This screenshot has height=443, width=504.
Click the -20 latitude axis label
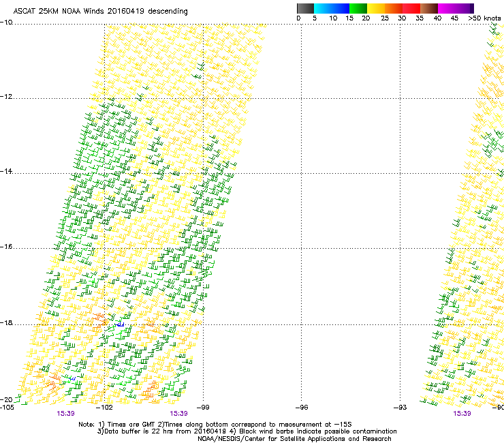pyautogui.click(x=6, y=399)
